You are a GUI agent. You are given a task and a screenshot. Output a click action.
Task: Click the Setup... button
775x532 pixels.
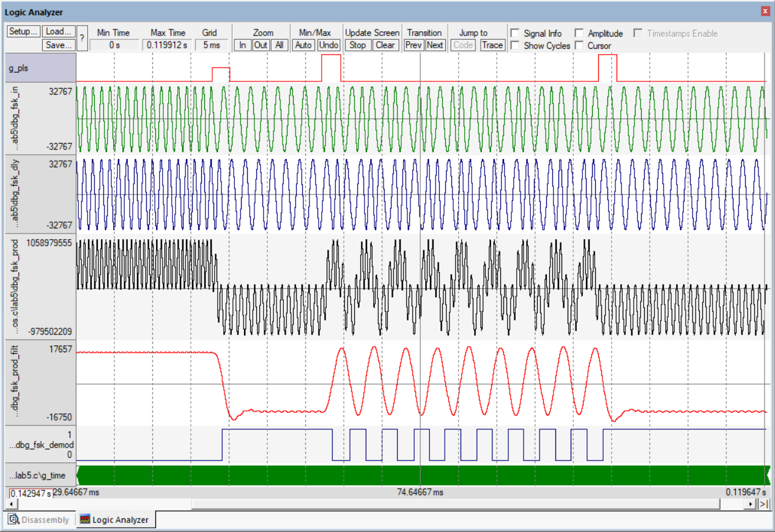tap(23, 32)
